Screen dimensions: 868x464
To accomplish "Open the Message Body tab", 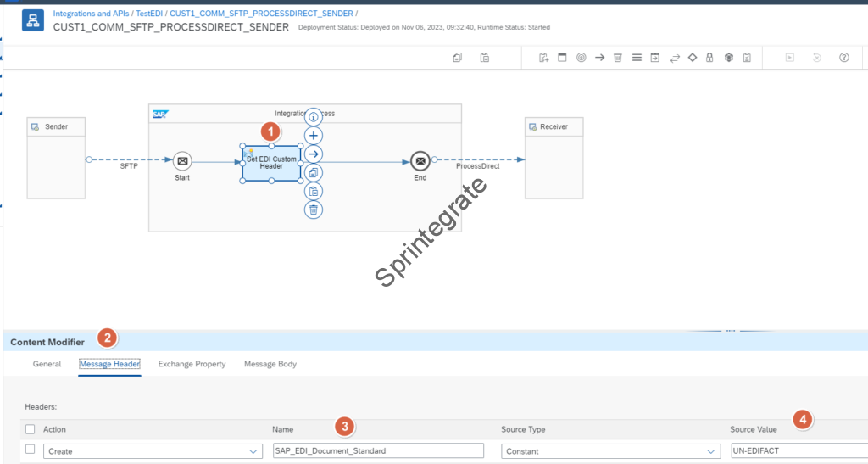I will click(270, 364).
